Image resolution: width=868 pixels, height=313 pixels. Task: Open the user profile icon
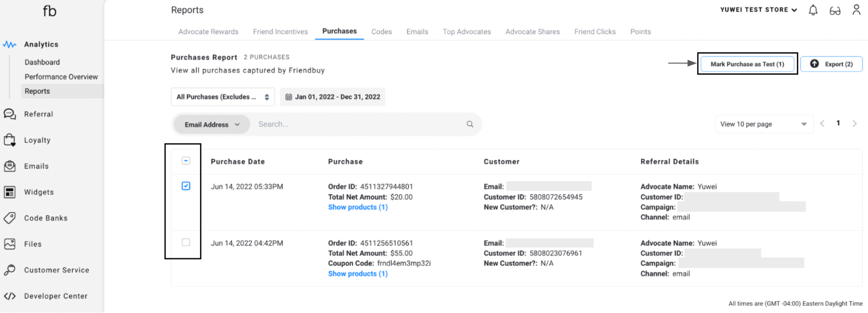pos(856,10)
